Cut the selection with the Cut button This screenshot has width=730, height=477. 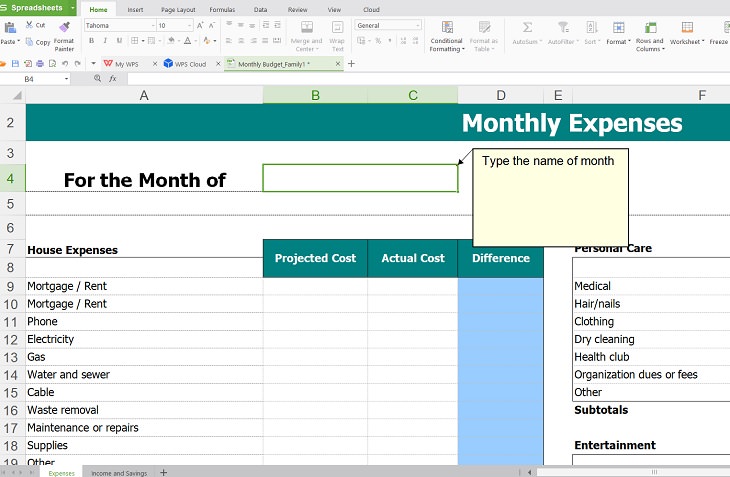[36, 25]
